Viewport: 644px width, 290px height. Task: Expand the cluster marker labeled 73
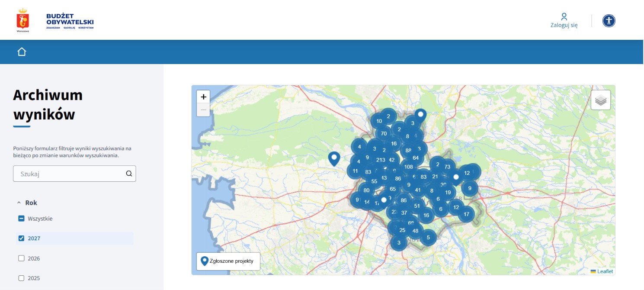click(x=447, y=167)
